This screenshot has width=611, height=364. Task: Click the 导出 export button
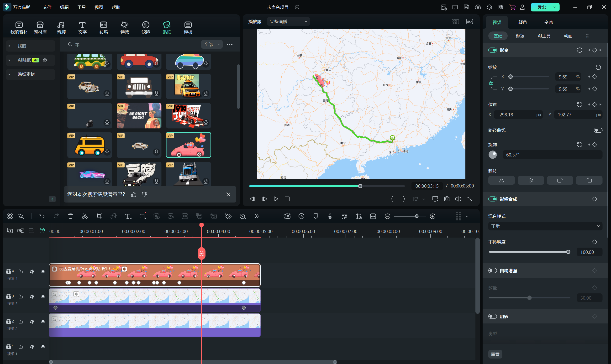[542, 7]
